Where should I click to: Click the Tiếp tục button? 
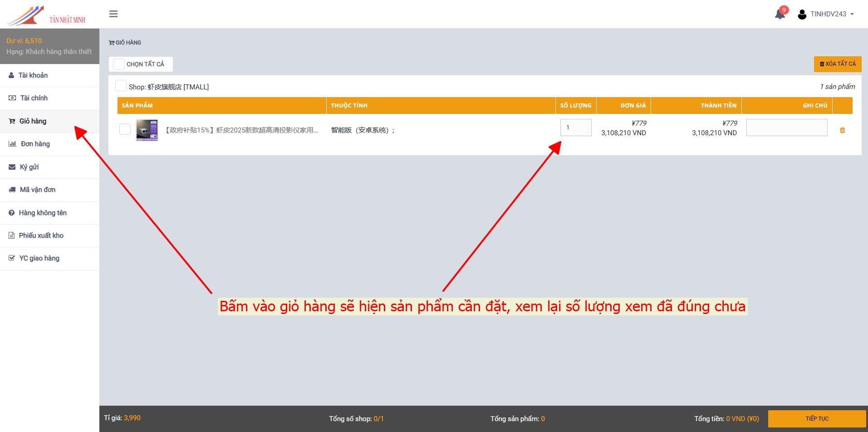click(816, 418)
